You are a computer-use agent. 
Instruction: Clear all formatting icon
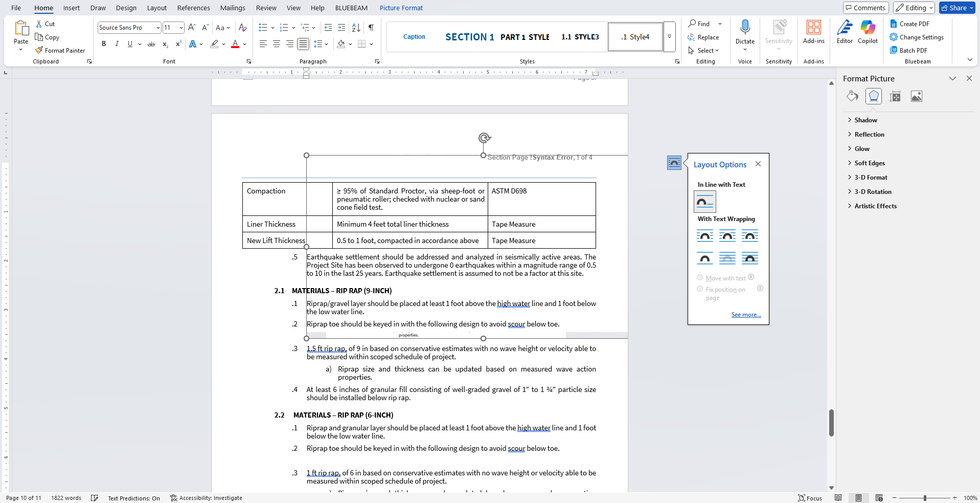pyautogui.click(x=243, y=28)
